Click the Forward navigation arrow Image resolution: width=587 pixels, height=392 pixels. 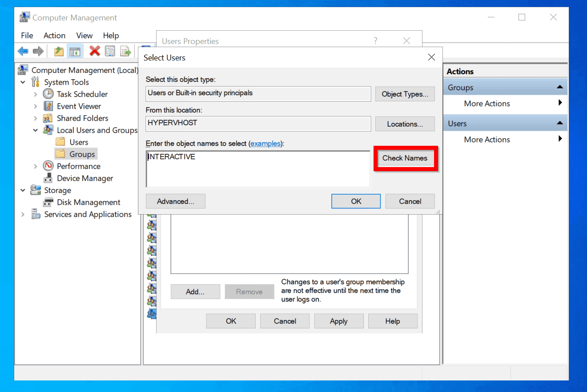[38, 51]
